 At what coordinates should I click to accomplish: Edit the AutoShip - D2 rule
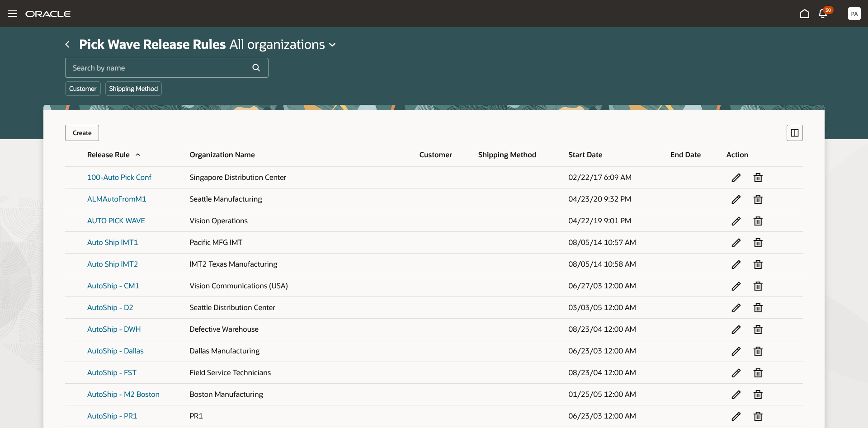(736, 308)
